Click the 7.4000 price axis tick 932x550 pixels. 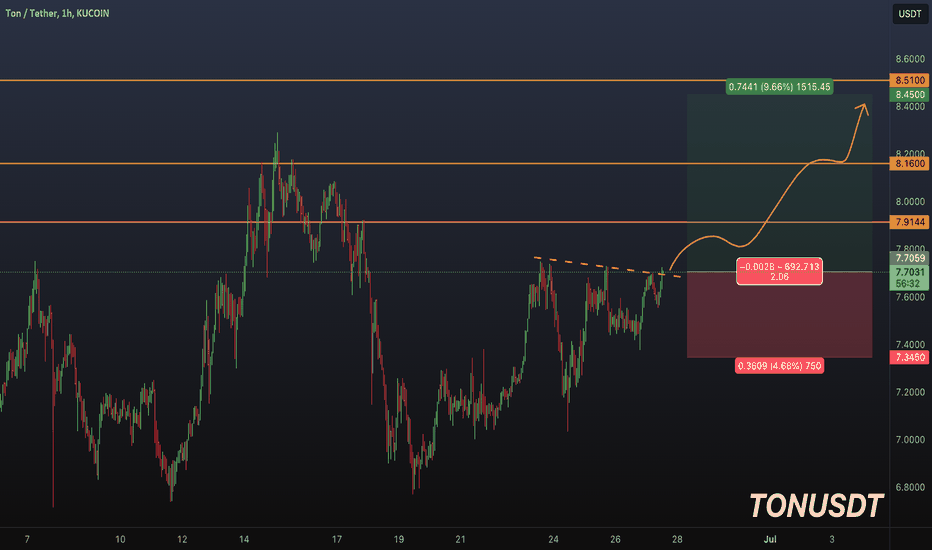tap(910, 344)
